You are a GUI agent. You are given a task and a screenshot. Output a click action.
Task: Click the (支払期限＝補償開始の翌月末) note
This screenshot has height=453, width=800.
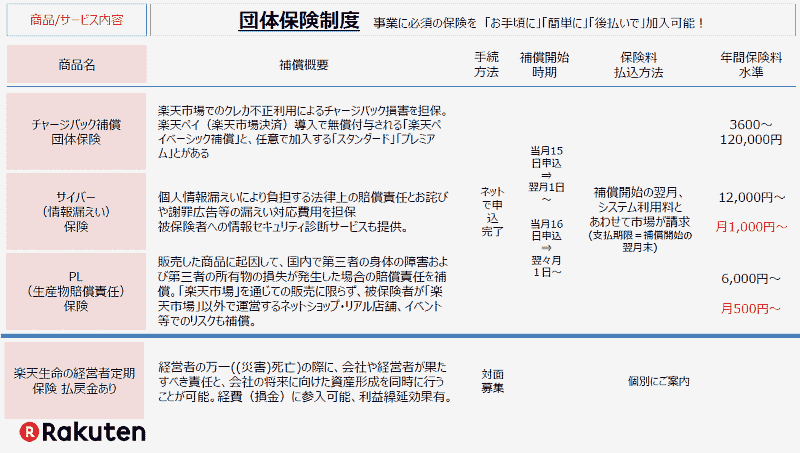tap(640, 241)
